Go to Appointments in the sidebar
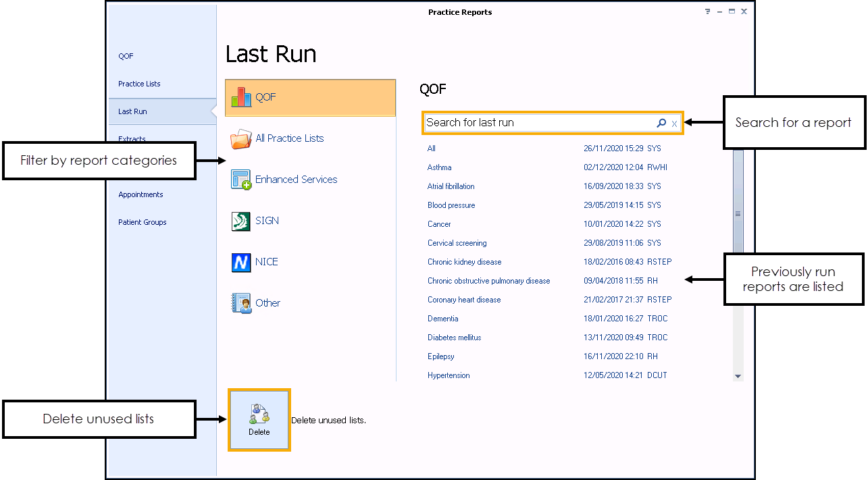The height and width of the screenshot is (480, 868). coord(141,194)
